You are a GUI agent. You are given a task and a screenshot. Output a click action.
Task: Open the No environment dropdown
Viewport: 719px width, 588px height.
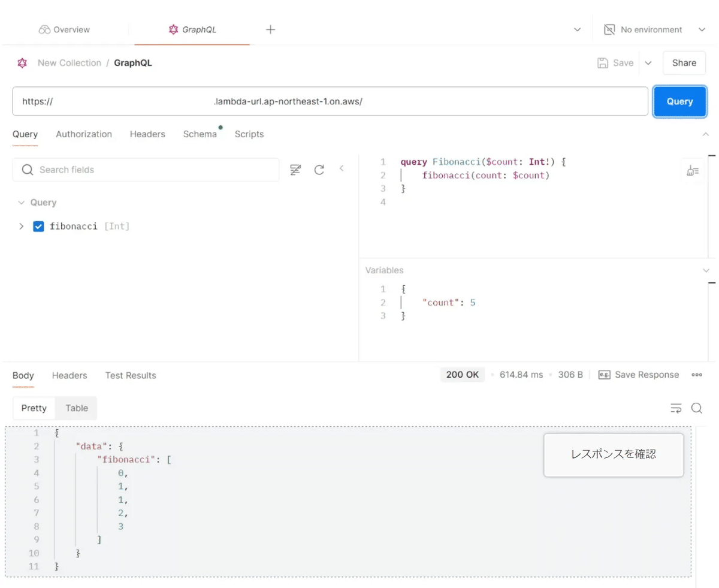pyautogui.click(x=702, y=29)
